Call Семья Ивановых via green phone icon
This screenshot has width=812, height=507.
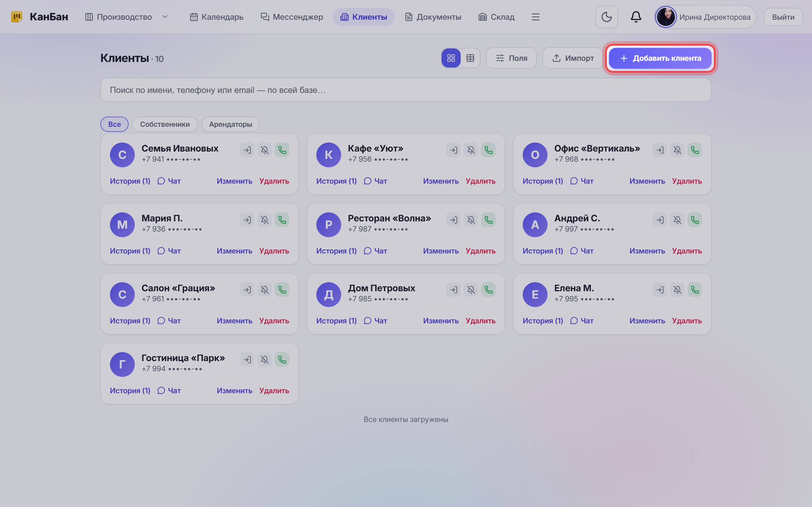(x=282, y=150)
